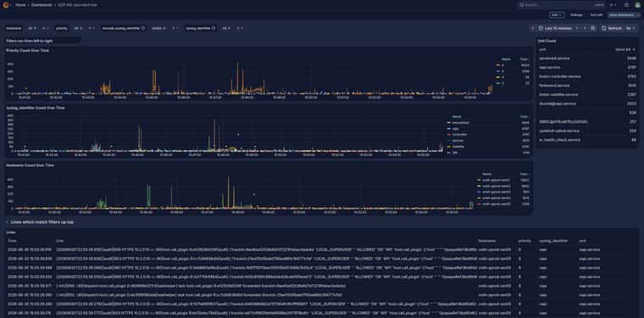Click the info icon next to exclude_syslog_identifier
The height and width of the screenshot is (318, 644).
(143, 28)
